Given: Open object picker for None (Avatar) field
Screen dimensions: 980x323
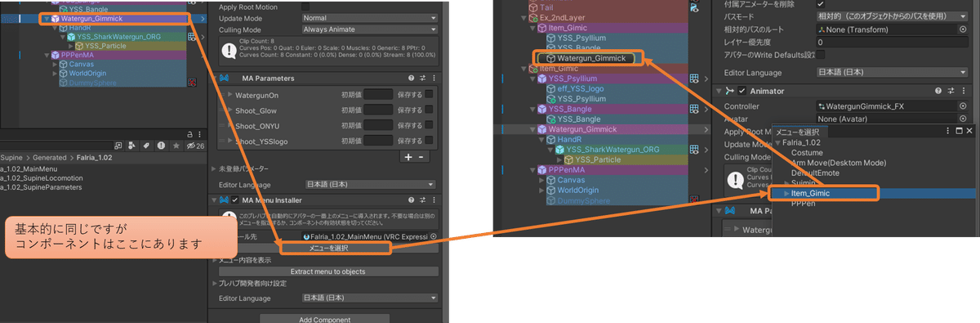Looking at the screenshot, I should tap(963, 119).
